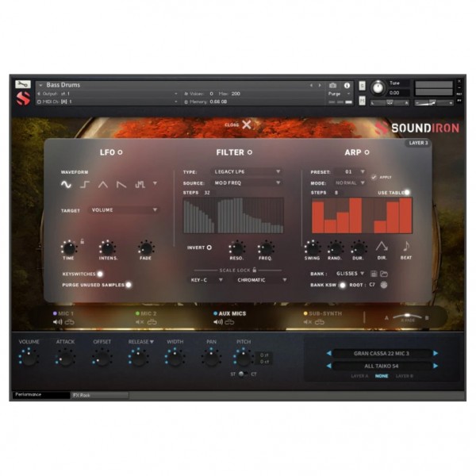Open the RELEASE mode dropdown arrow
The height and width of the screenshot is (476, 476).
[152, 342]
